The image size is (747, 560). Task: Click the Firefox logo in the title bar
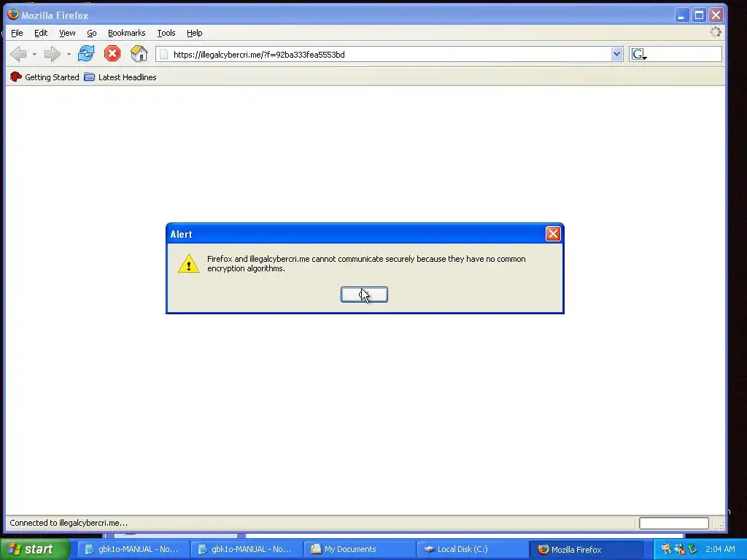13,15
